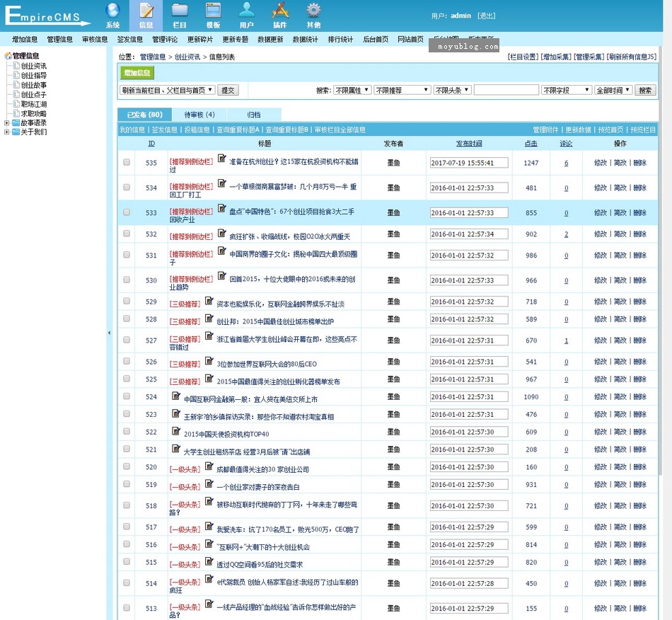Image resolution: width=672 pixels, height=620 pixels.
Task: Open 数据统计 in the submenu bar
Action: [x=305, y=40]
